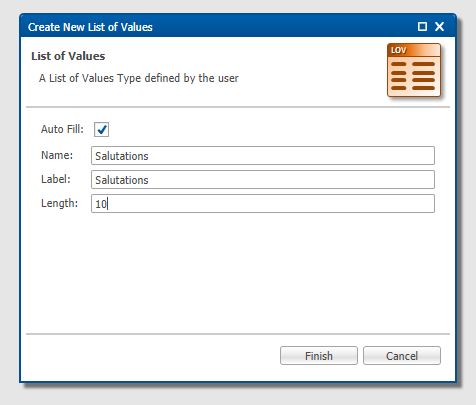
Task: Close the dialog with the X icon
Action: point(439,26)
